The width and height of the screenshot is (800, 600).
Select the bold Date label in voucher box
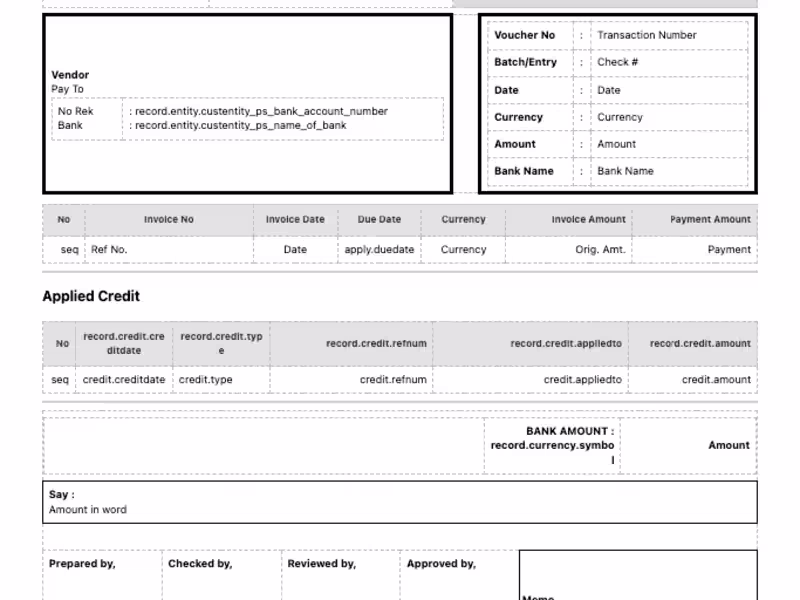click(506, 90)
